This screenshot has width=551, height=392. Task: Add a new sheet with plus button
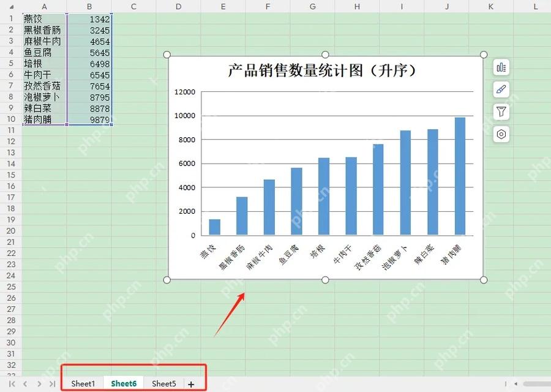tap(191, 384)
